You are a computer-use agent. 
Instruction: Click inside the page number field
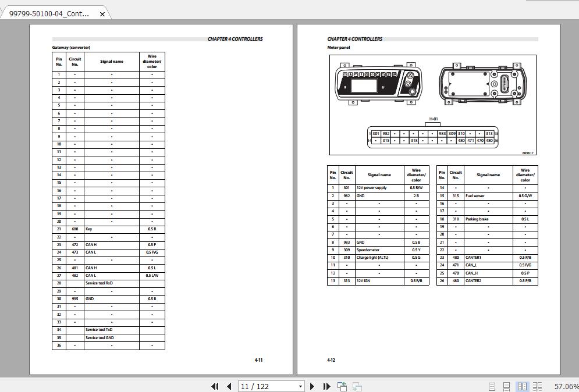tap(262, 386)
